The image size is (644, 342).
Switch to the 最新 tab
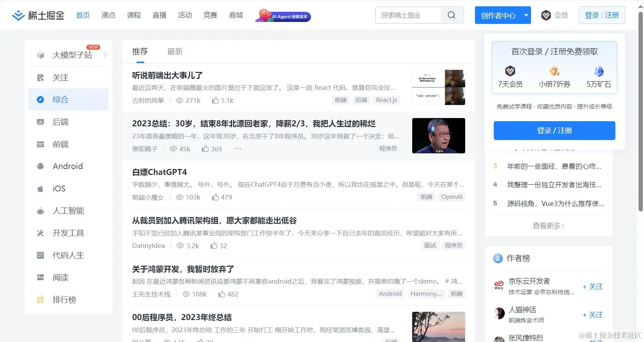(175, 51)
